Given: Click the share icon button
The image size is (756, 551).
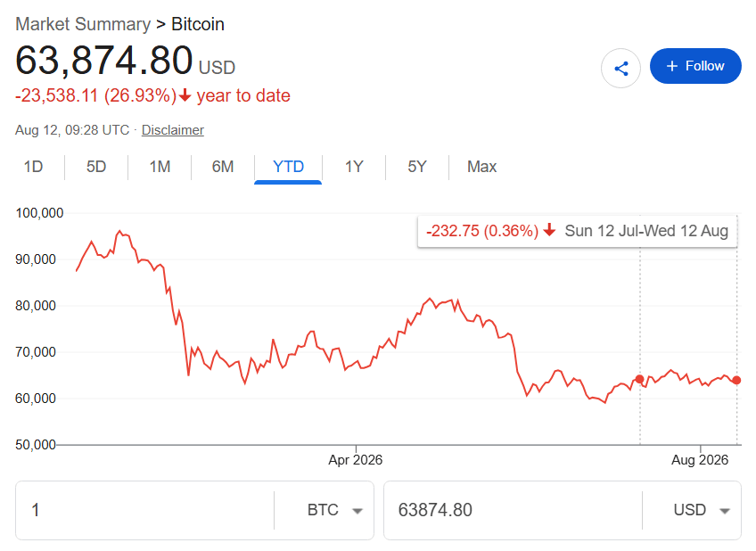Looking at the screenshot, I should click(620, 68).
